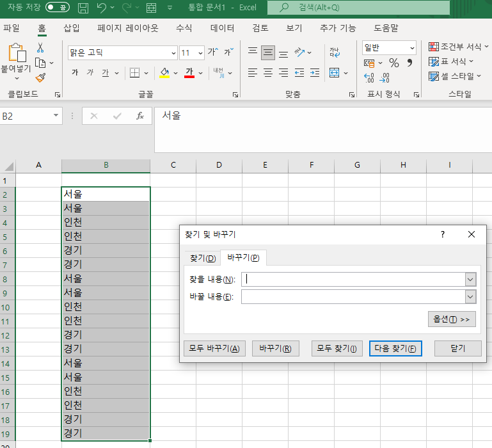
Task: Click the Merge and Center icon
Action: pos(335,73)
